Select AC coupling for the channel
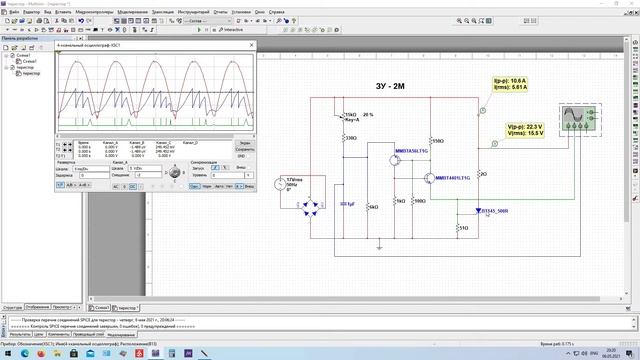This screenshot has height=360, width=640. pyautogui.click(x=116, y=187)
